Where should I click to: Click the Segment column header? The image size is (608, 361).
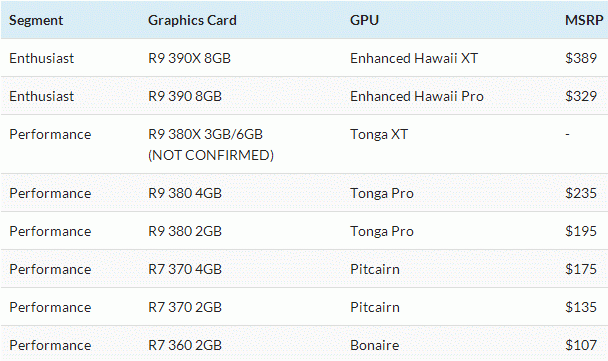(x=36, y=20)
